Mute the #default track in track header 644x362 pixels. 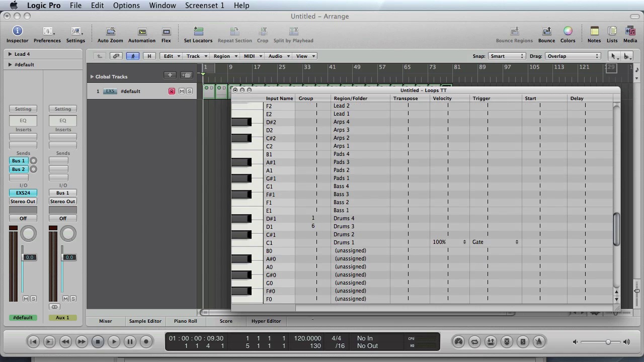182,91
